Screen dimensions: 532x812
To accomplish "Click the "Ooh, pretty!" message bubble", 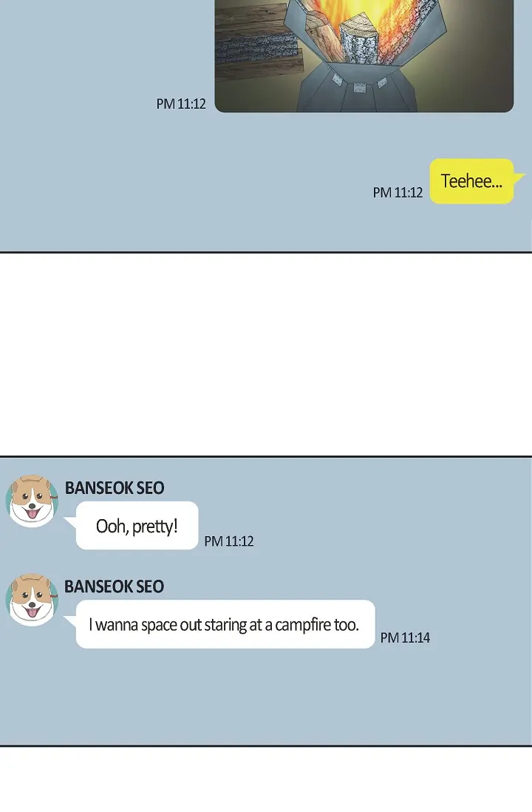I will (137, 526).
